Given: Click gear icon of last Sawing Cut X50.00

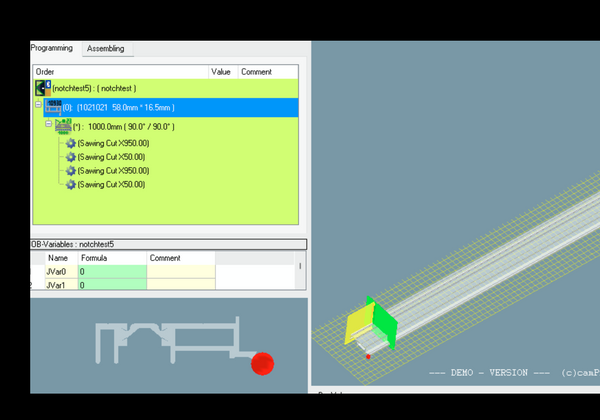Looking at the screenshot, I should (x=70, y=184).
